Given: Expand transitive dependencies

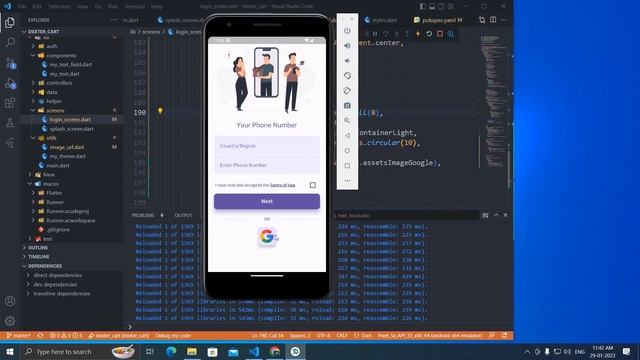Looking at the screenshot, I should point(61,293).
